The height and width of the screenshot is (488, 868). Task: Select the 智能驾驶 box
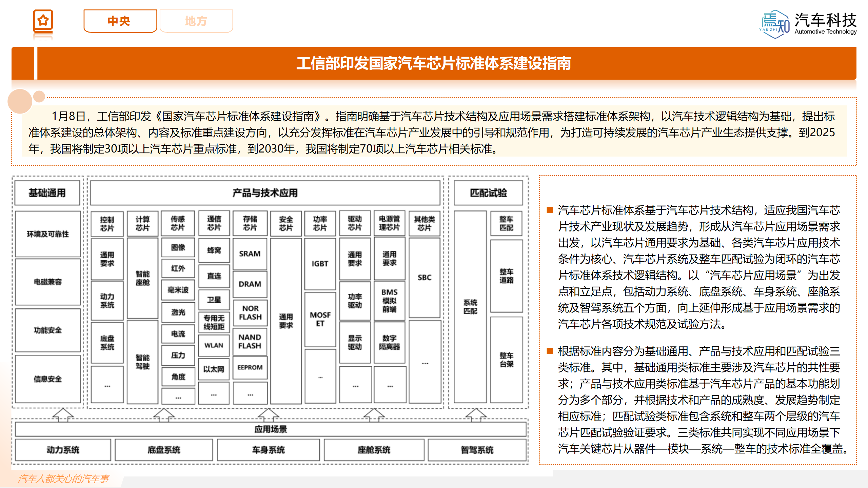142,362
